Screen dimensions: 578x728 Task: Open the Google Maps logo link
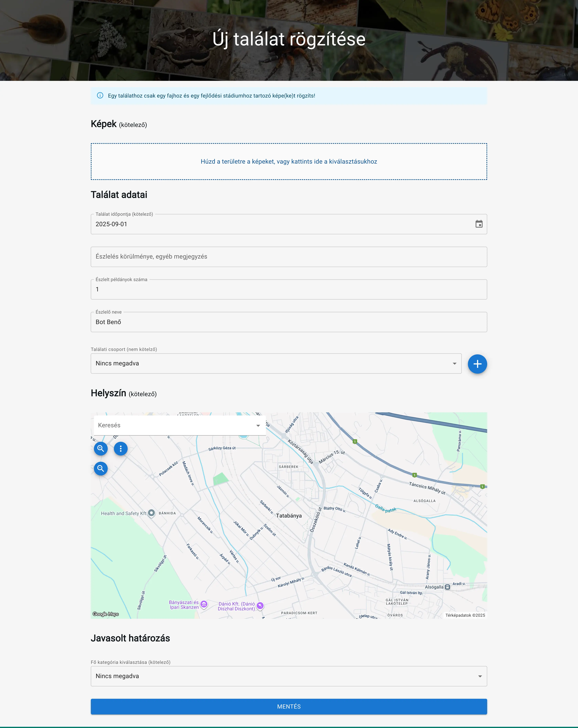106,614
